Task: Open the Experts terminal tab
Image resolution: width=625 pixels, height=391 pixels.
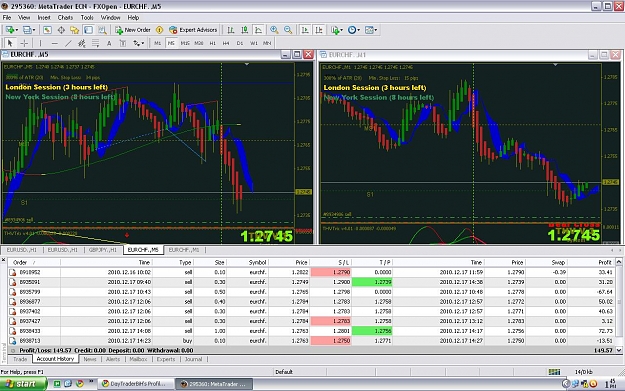Action: coord(166,359)
